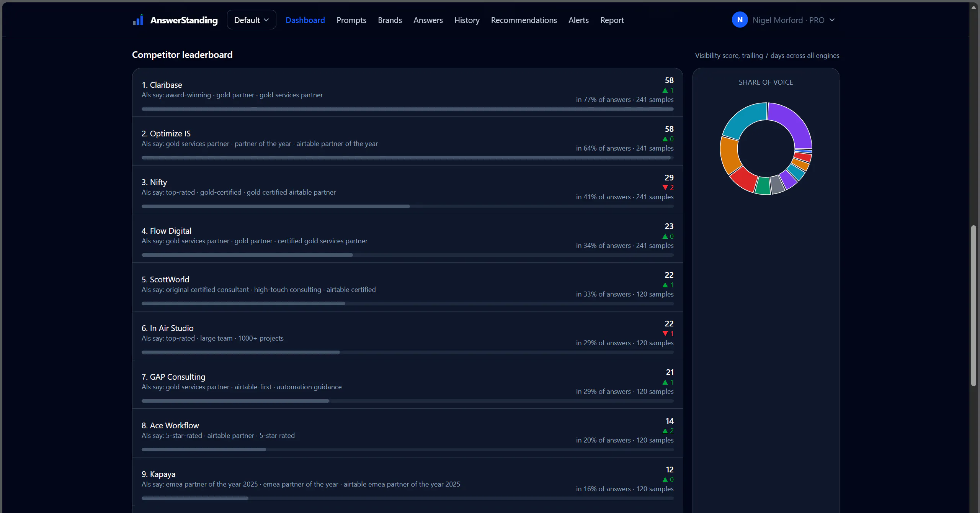The image size is (980, 513).
Task: Click the Claribase score value 58
Action: 669,80
